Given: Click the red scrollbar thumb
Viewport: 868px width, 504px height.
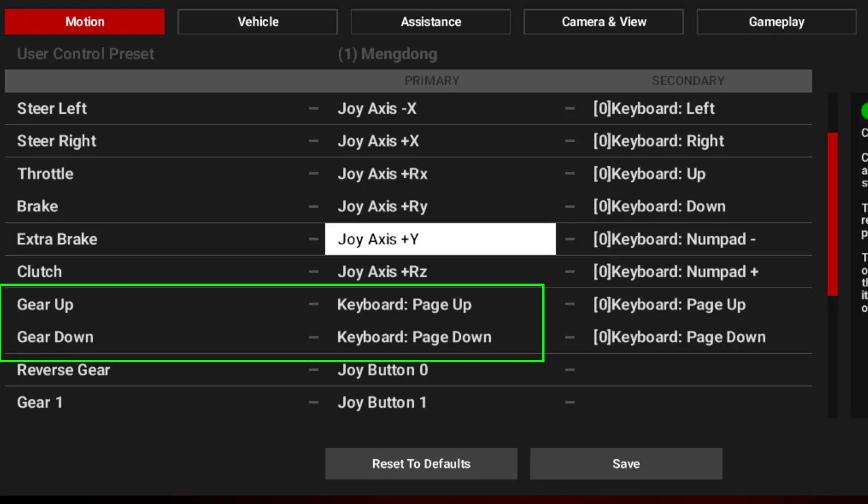Looking at the screenshot, I should (833, 214).
